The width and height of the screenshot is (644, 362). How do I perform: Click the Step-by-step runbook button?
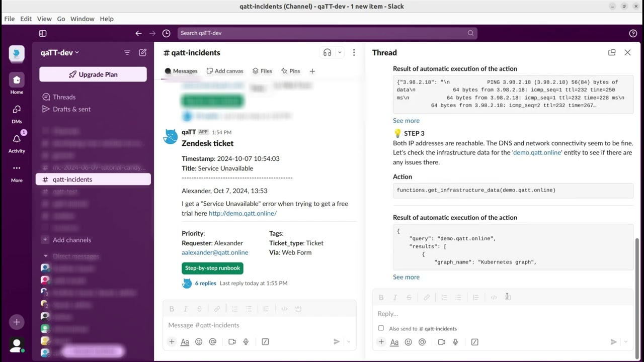click(212, 268)
